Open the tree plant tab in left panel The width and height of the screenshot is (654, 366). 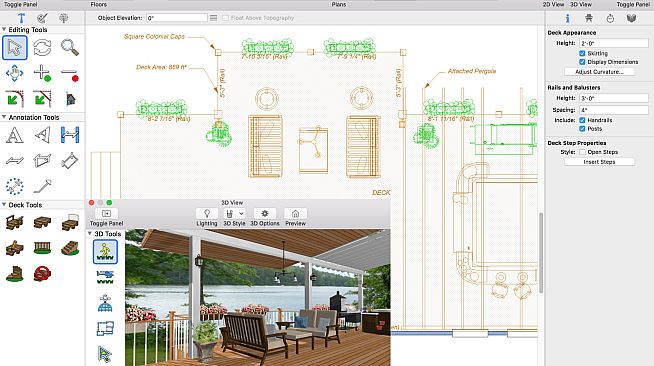point(63,18)
